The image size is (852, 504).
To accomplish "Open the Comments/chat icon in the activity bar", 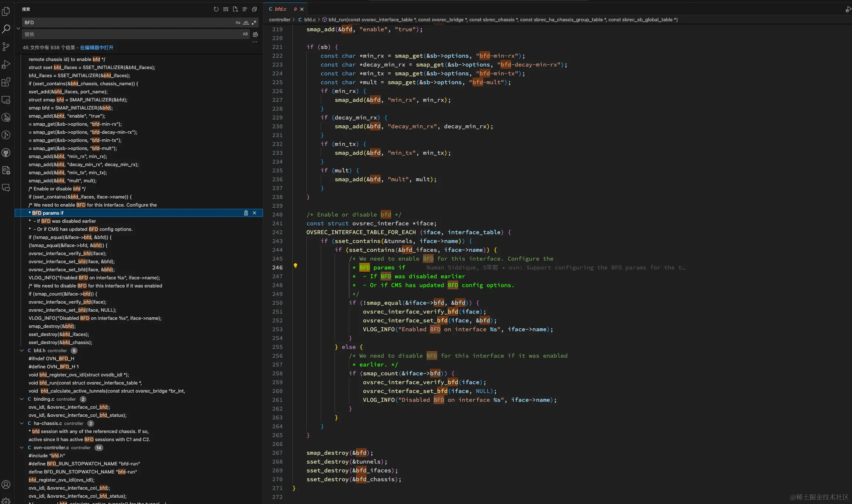I will tap(6, 188).
